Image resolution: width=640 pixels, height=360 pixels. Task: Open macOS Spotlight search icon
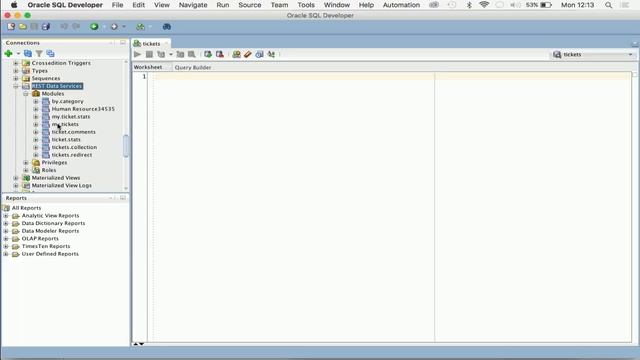coord(609,5)
